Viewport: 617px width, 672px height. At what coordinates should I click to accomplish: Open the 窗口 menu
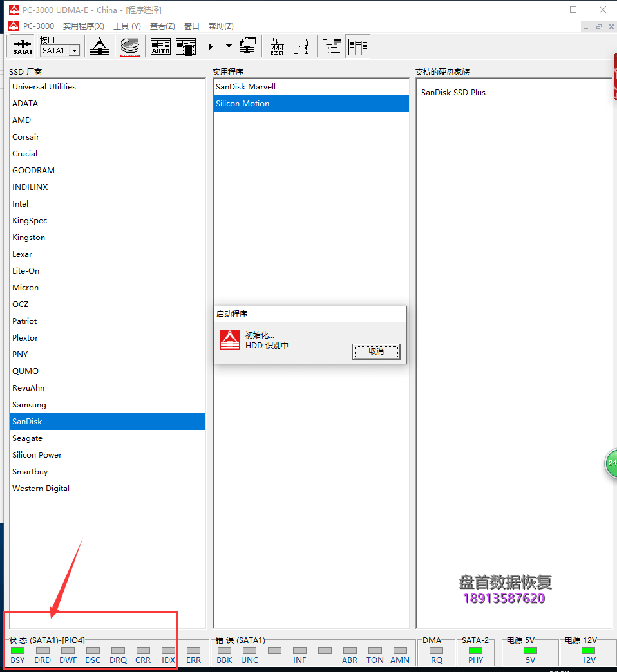point(192,26)
